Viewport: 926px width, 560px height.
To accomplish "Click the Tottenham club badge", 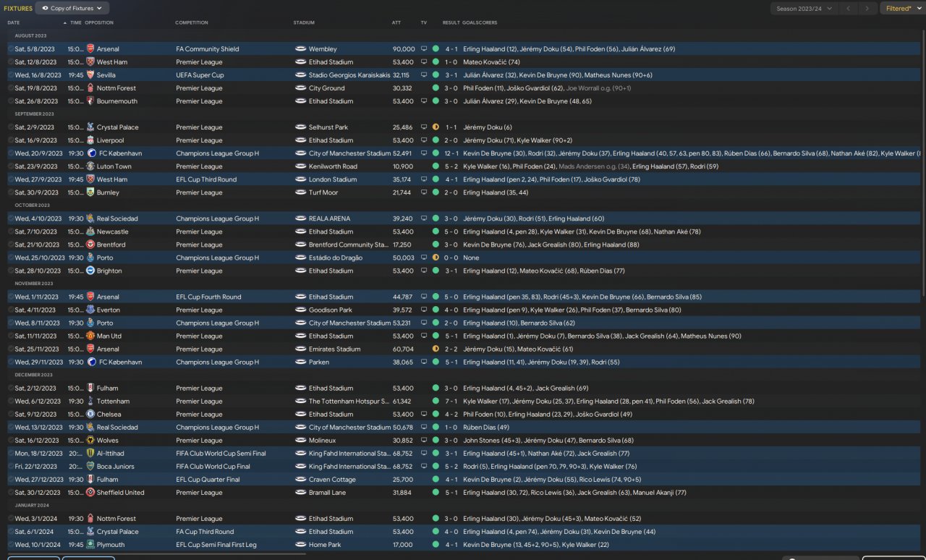I will tap(90, 401).
